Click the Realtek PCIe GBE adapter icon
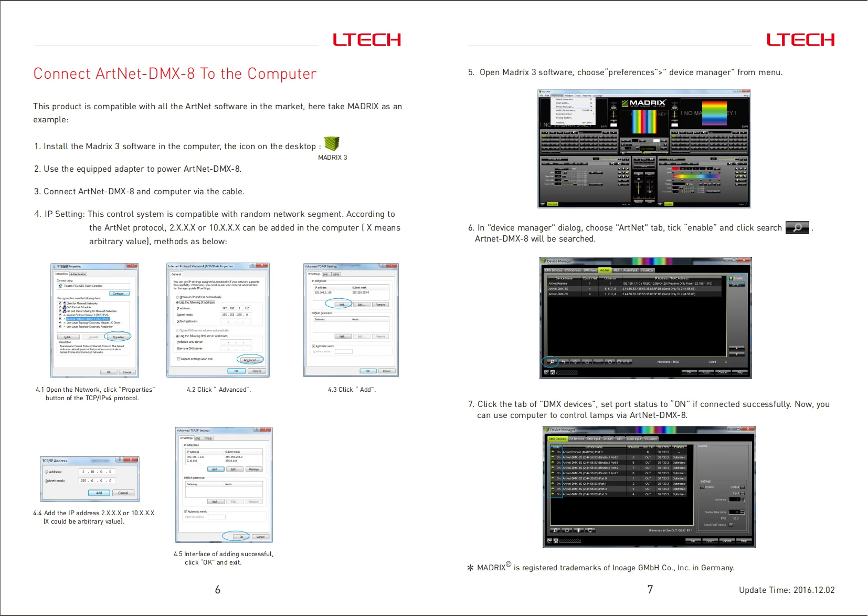Screen dimensions: 868x616 click(x=60, y=286)
